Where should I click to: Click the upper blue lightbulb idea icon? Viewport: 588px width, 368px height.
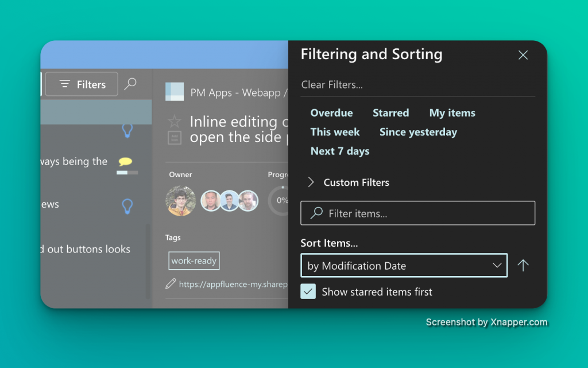(x=127, y=131)
